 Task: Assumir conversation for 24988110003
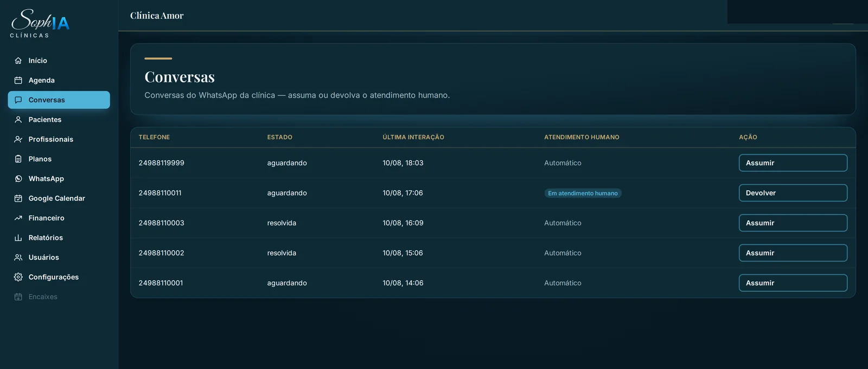793,223
